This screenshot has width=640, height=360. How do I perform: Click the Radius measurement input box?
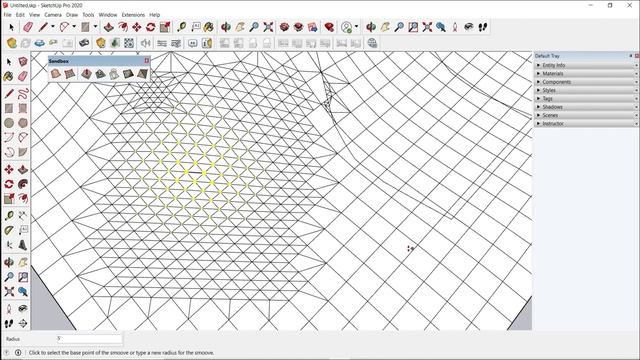point(89,339)
